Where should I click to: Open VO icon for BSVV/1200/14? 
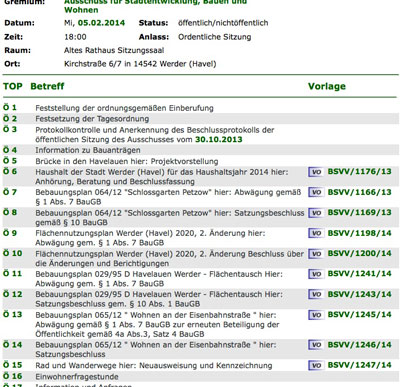click(316, 254)
